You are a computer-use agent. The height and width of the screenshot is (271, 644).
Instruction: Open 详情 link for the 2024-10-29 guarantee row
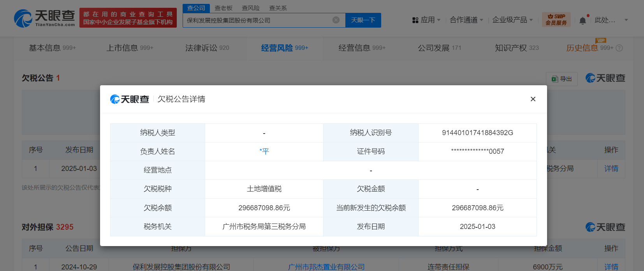tap(611, 267)
